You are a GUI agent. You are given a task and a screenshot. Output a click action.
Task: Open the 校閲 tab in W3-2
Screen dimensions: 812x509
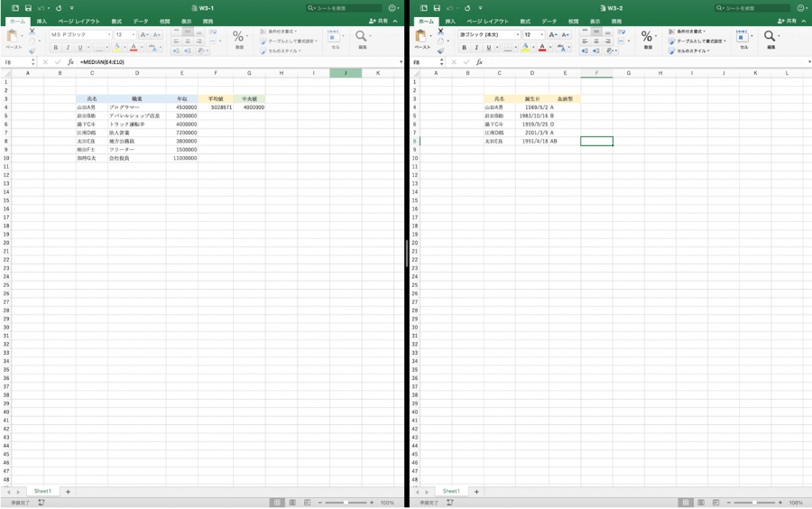[573, 22]
